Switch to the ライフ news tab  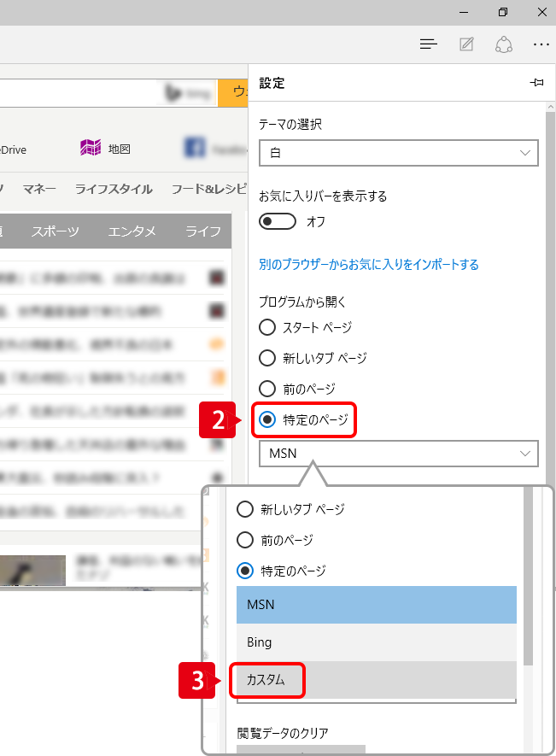coord(203,231)
